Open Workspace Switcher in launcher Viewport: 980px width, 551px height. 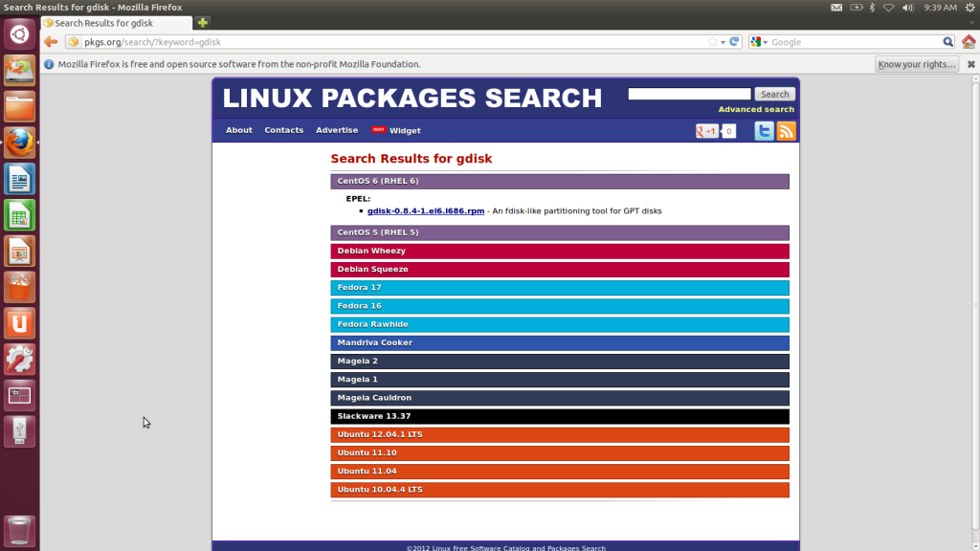coord(19,395)
